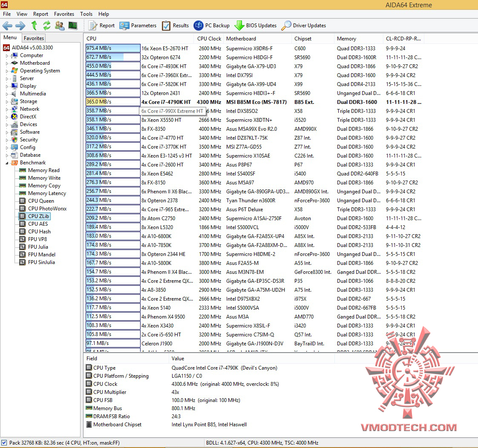This screenshot has width=478, height=448.
Task: Expand the Operating System tree node
Action: (x=7, y=71)
